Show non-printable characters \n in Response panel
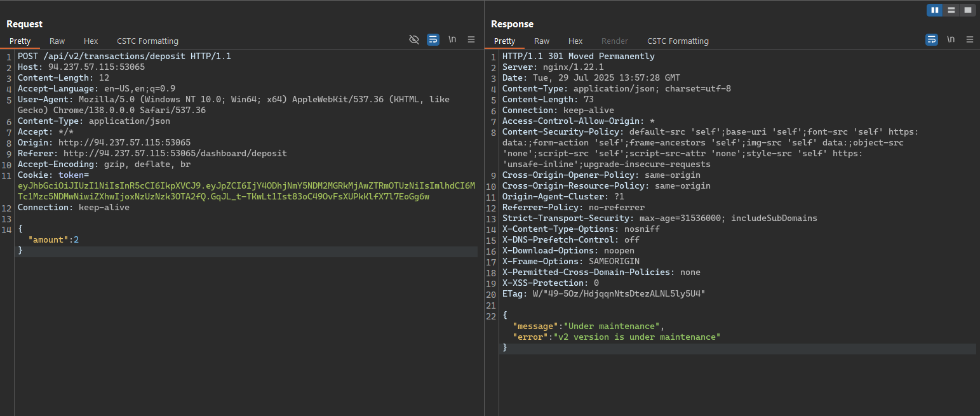The height and width of the screenshot is (416, 980). 951,39
